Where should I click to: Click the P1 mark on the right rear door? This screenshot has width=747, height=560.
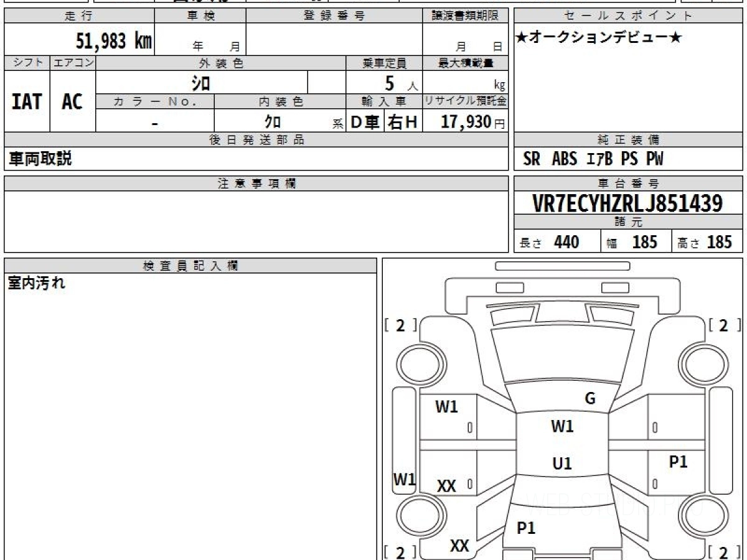pos(679,462)
